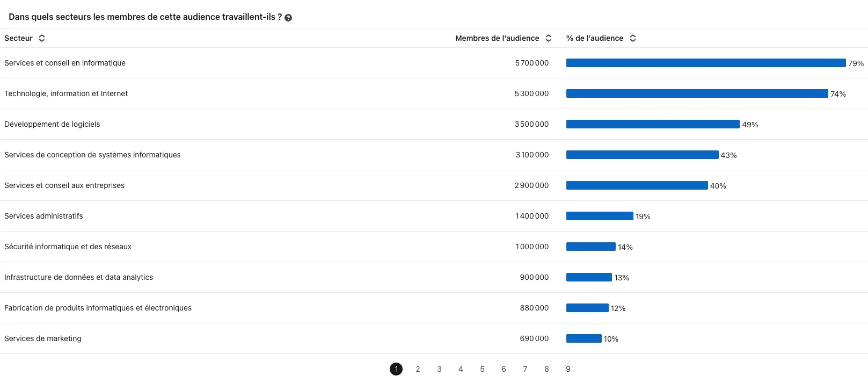Select 'Services administratifs' row label
This screenshot has width=868, height=383.
pyautogui.click(x=43, y=216)
